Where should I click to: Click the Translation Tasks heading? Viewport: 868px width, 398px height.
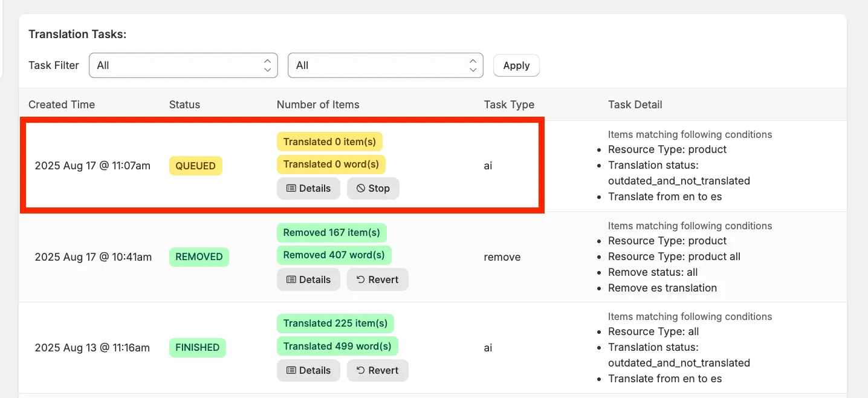click(x=77, y=34)
